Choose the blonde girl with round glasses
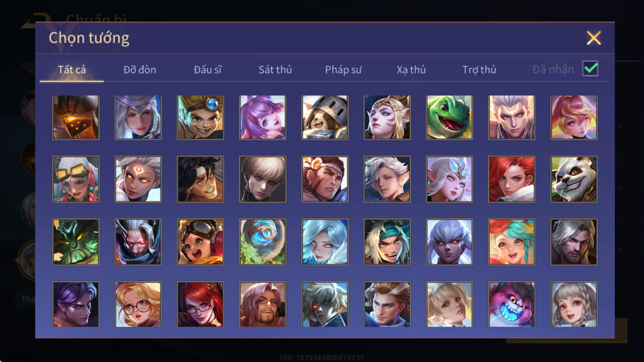This screenshot has width=644, height=362. click(138, 304)
